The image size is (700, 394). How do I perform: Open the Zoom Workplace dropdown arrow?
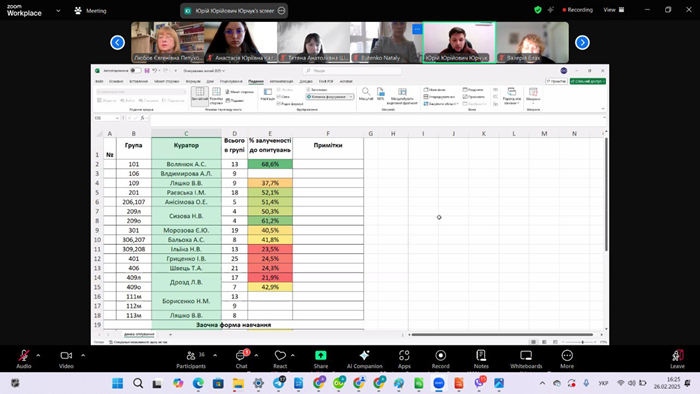[58, 11]
